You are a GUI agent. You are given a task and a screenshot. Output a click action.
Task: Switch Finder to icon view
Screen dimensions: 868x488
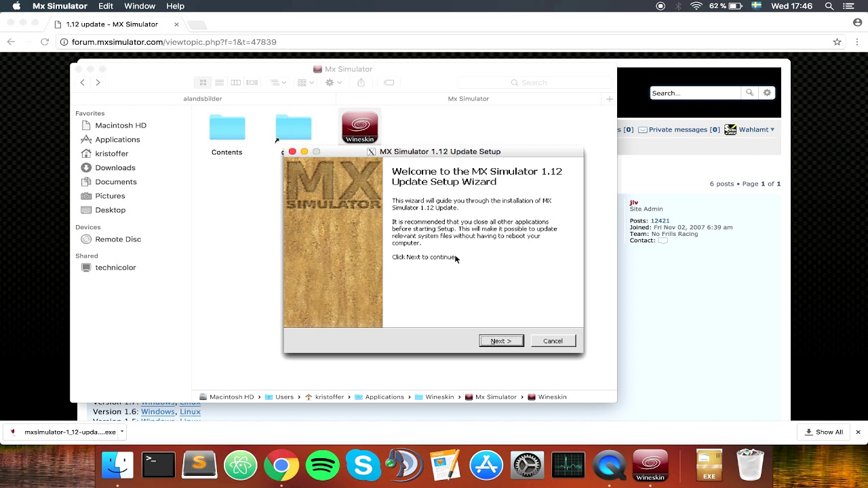[203, 82]
